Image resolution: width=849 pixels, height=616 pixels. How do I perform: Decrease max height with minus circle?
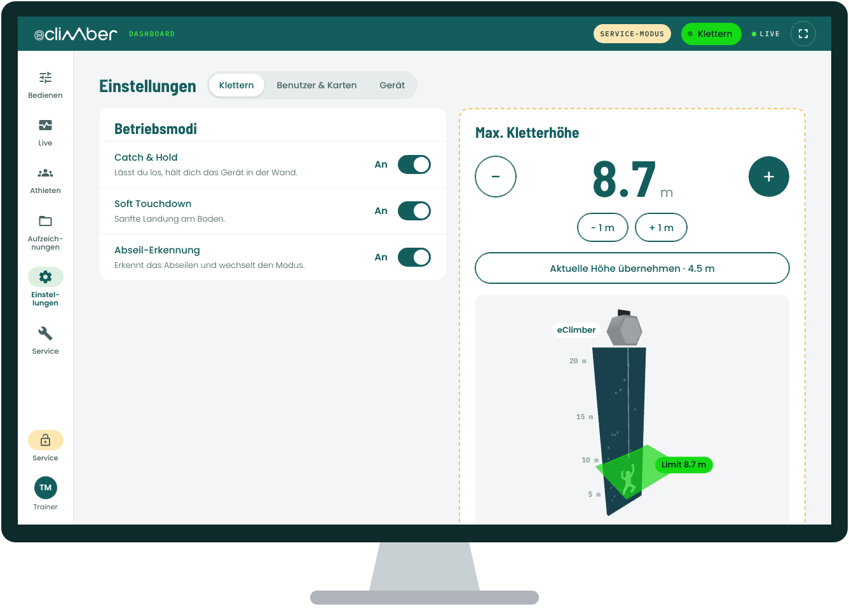tap(496, 177)
